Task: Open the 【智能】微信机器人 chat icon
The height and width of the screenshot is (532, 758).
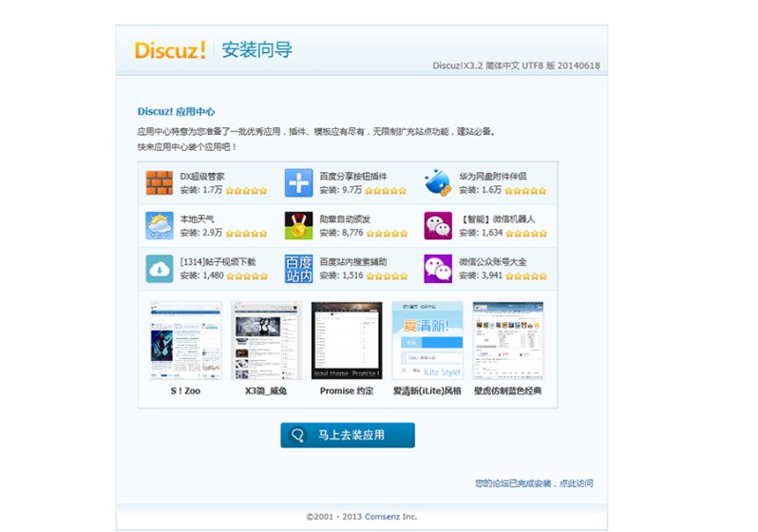Action: (438, 225)
